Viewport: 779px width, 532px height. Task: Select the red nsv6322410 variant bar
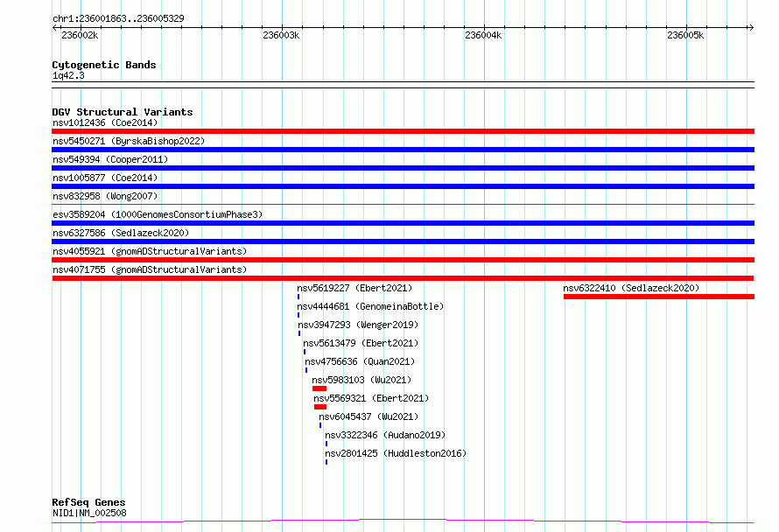(x=659, y=297)
